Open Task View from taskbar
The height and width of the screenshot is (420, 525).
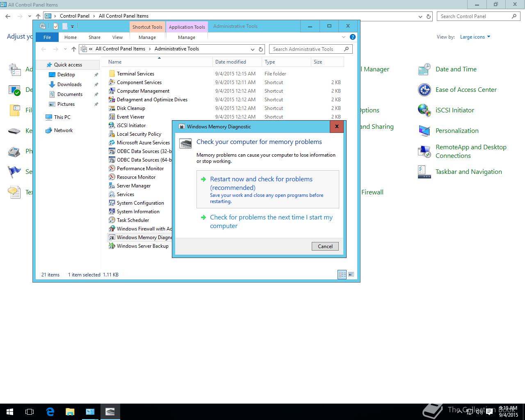[30, 412]
